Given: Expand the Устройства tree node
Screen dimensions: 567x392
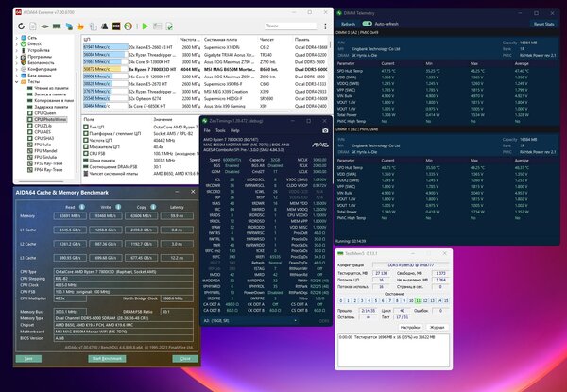Looking at the screenshot, I should (x=17, y=50).
